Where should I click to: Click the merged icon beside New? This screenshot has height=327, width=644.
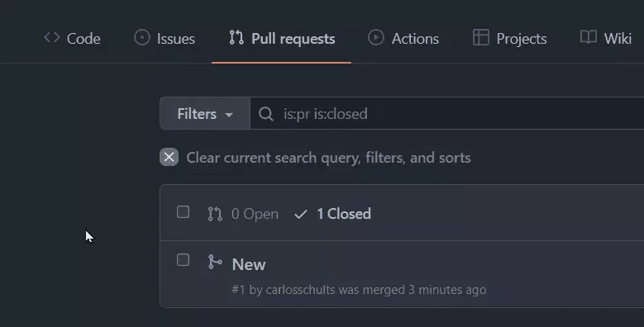click(215, 262)
